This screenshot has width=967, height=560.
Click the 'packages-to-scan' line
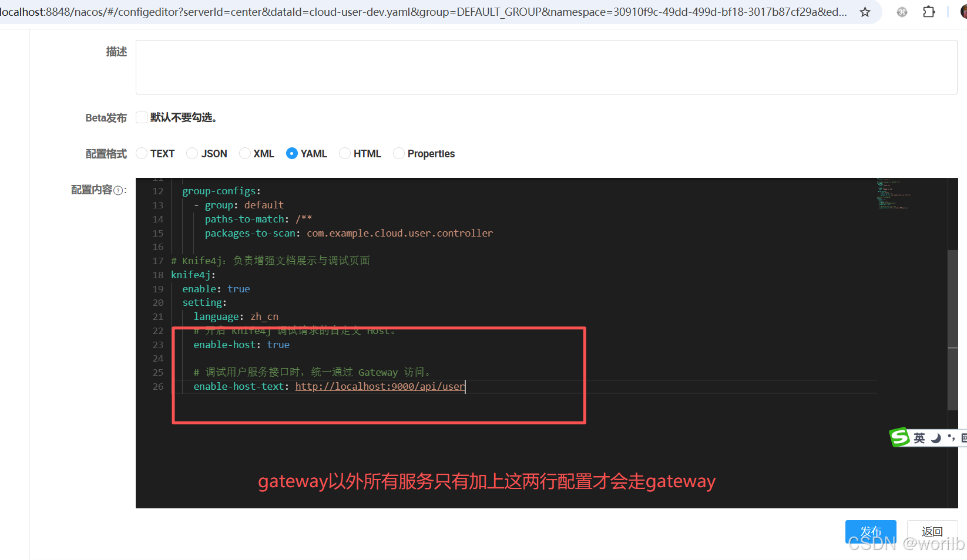pos(349,233)
